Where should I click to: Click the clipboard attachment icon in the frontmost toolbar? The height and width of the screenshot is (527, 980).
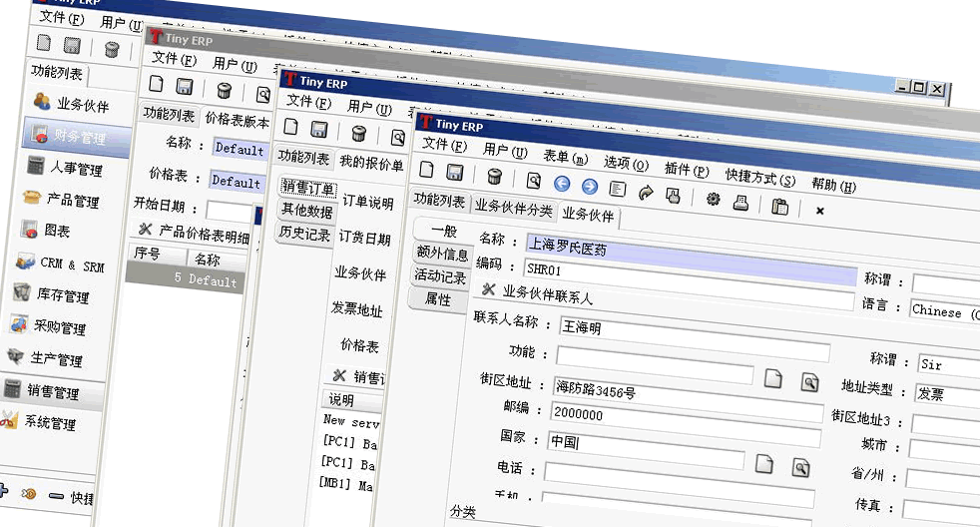click(x=779, y=207)
